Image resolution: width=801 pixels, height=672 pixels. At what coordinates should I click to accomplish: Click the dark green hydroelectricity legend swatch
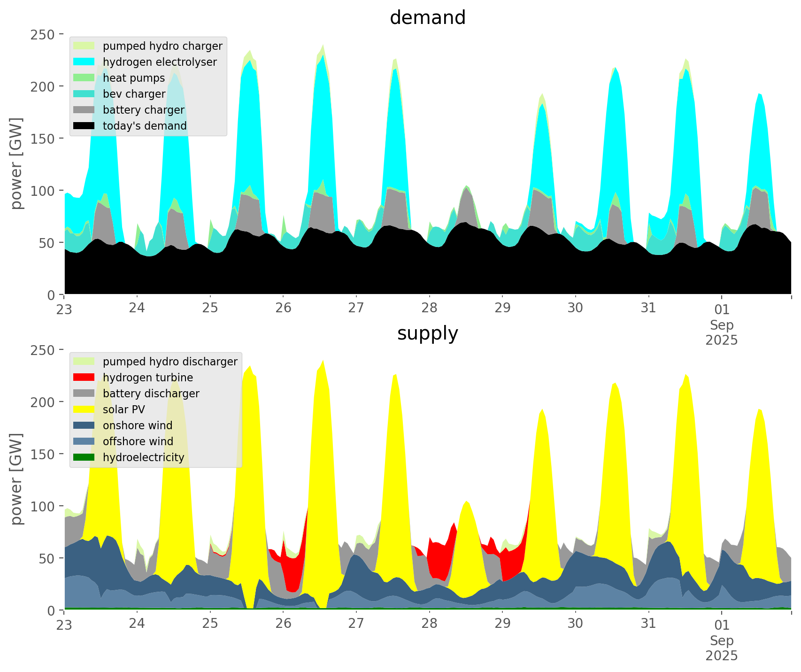(85, 457)
